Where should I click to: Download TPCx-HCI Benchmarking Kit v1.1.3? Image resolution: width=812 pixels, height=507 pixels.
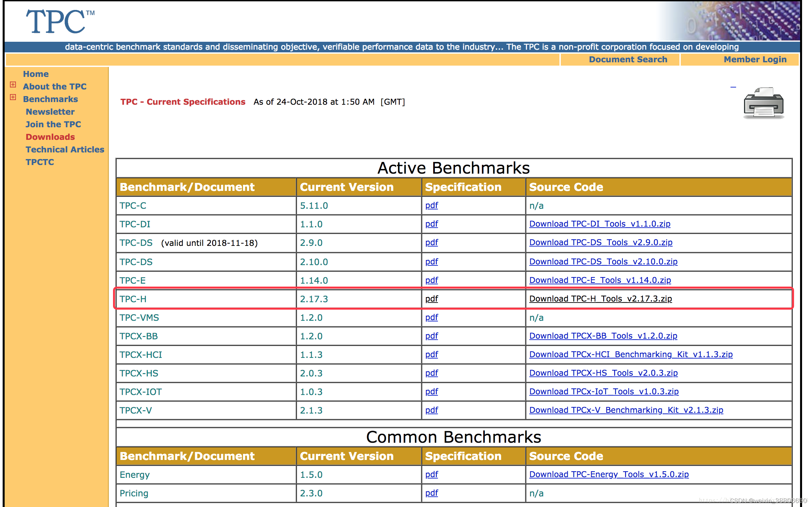pos(631,355)
